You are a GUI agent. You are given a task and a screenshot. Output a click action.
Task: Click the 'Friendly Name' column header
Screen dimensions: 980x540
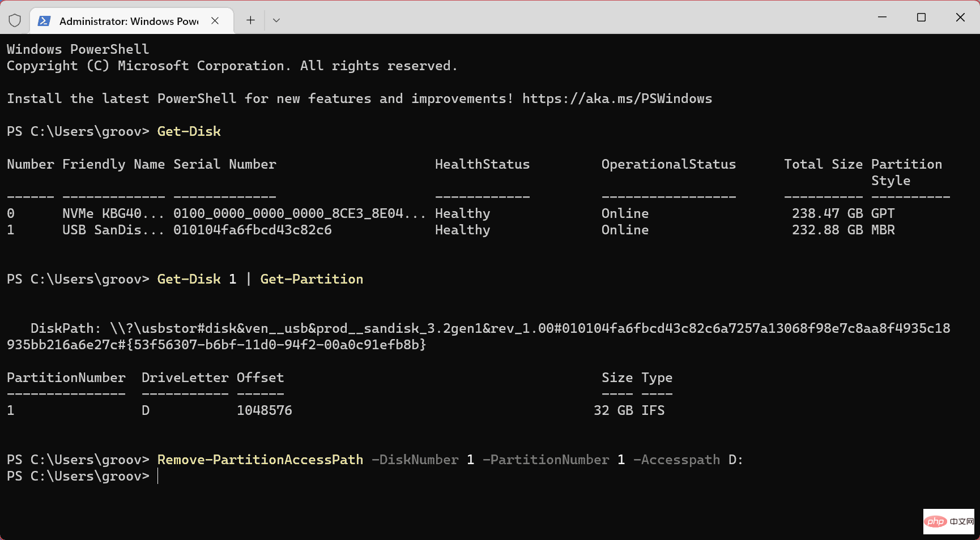click(113, 164)
